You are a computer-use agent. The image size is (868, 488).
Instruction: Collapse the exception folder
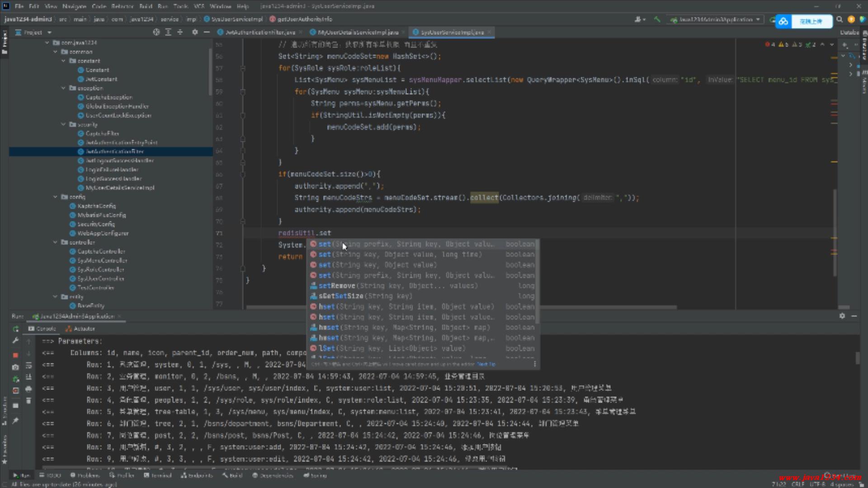[64, 88]
